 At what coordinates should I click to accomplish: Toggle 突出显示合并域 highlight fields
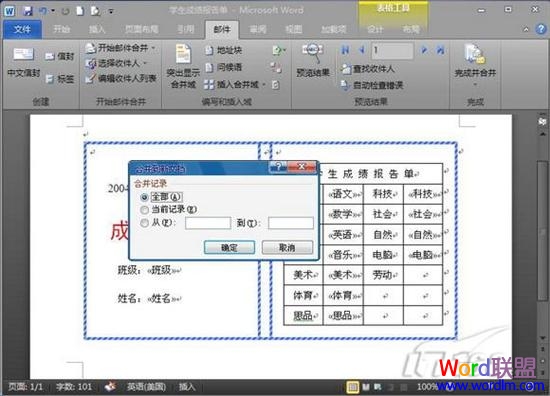pos(183,66)
